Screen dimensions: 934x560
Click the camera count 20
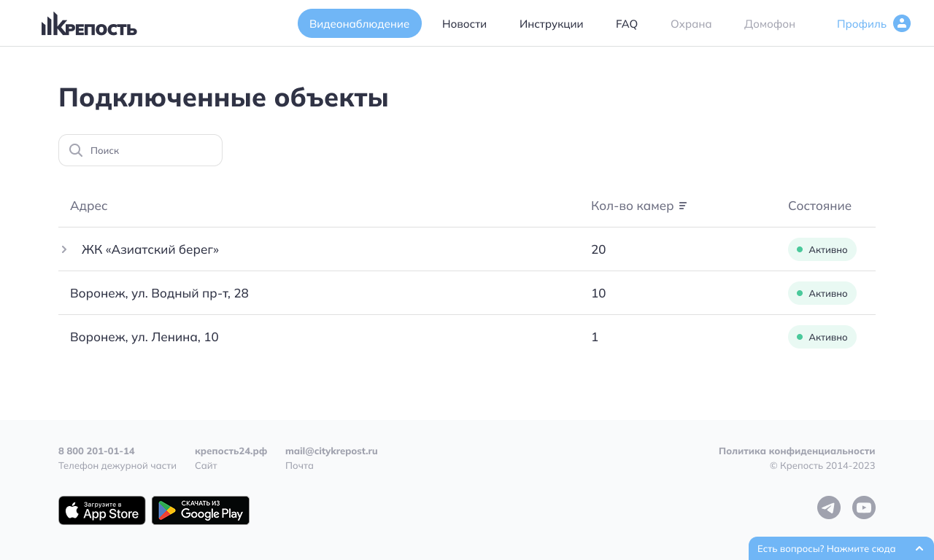(598, 249)
